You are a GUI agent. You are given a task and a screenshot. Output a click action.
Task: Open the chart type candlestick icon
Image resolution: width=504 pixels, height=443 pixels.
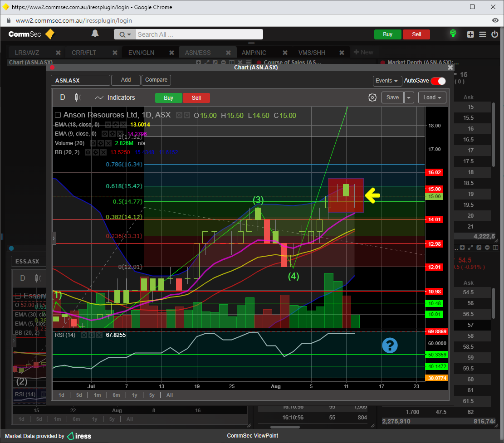pyautogui.click(x=78, y=97)
